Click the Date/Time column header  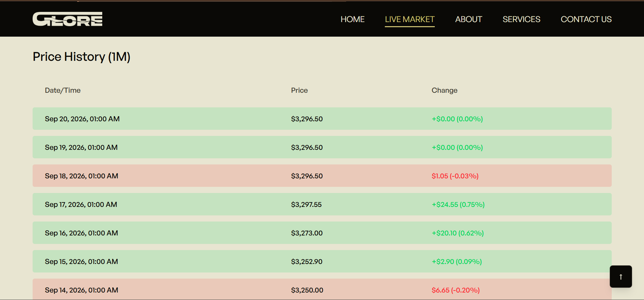pyautogui.click(x=63, y=90)
